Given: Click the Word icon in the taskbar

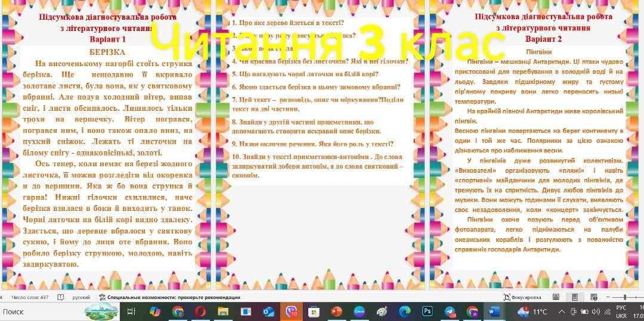Looking at the screenshot, I should click(x=494, y=311).
